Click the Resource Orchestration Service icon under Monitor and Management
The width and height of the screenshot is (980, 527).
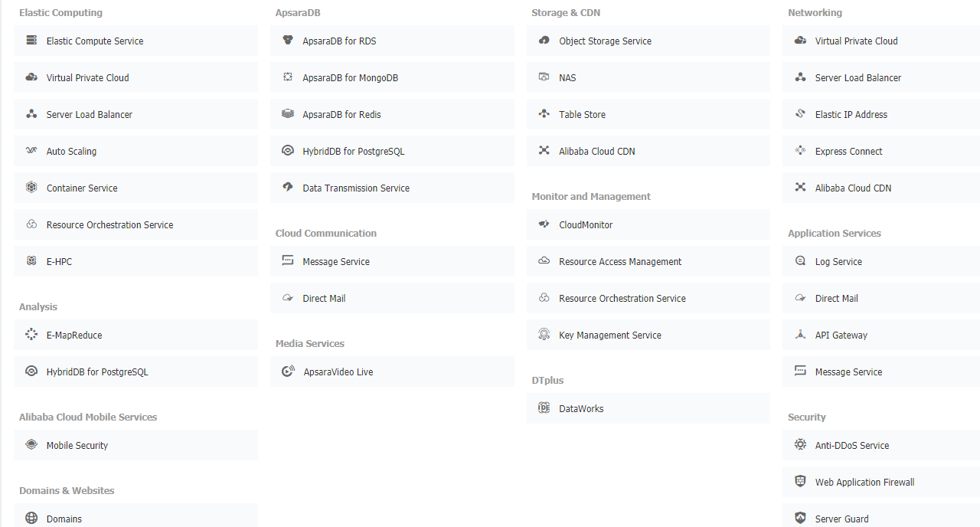click(544, 298)
